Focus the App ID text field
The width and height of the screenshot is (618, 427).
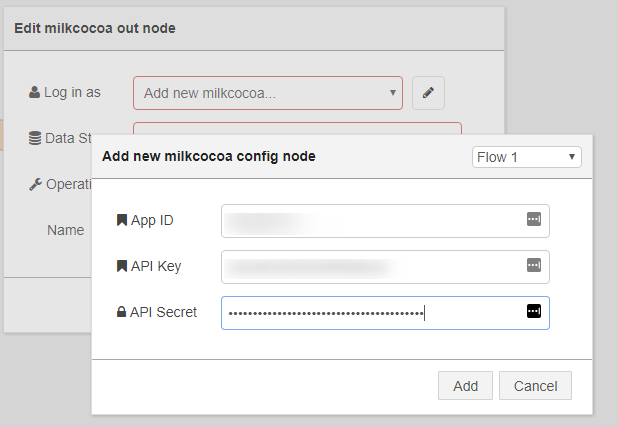(x=370, y=220)
